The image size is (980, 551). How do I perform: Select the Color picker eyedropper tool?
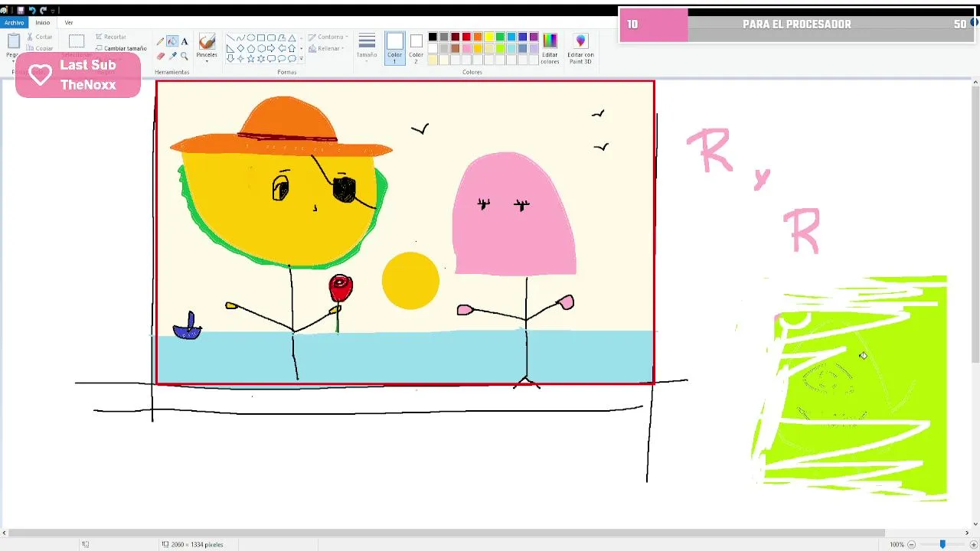click(172, 56)
